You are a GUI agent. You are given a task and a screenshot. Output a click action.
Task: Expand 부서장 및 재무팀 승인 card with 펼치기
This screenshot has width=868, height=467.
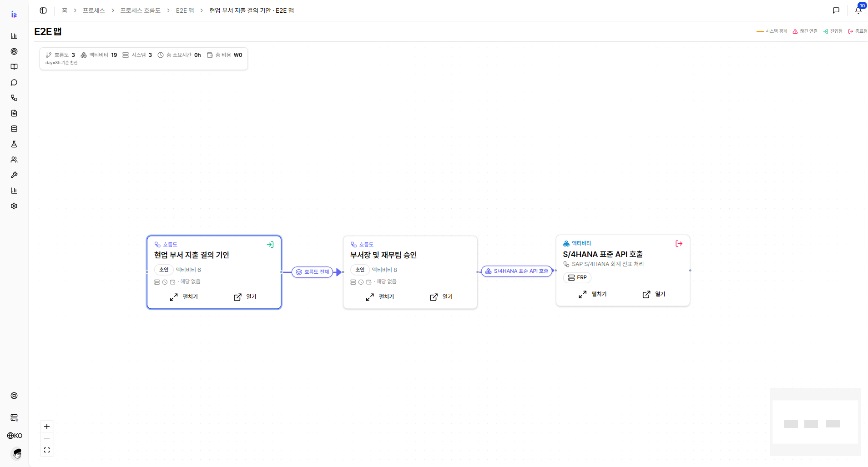point(380,297)
